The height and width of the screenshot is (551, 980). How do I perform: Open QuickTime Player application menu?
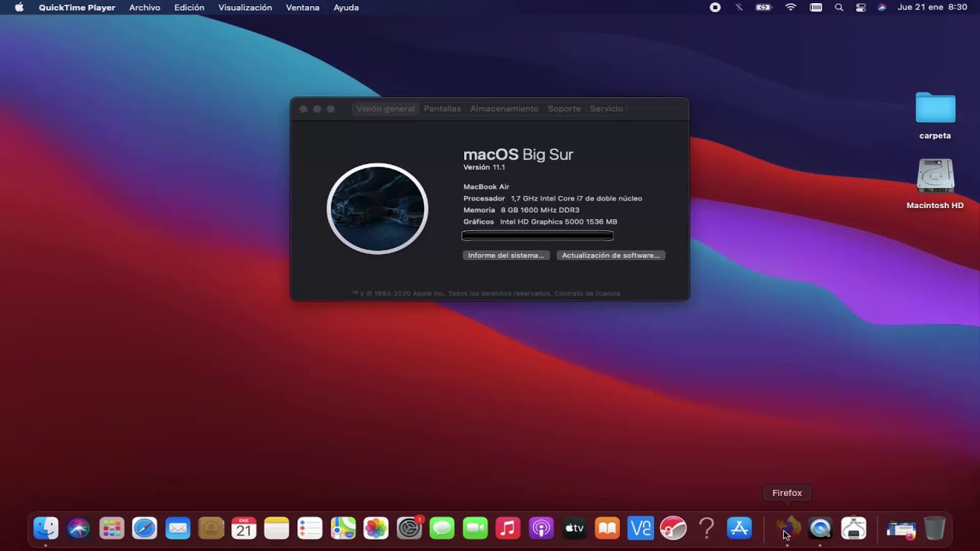point(77,8)
